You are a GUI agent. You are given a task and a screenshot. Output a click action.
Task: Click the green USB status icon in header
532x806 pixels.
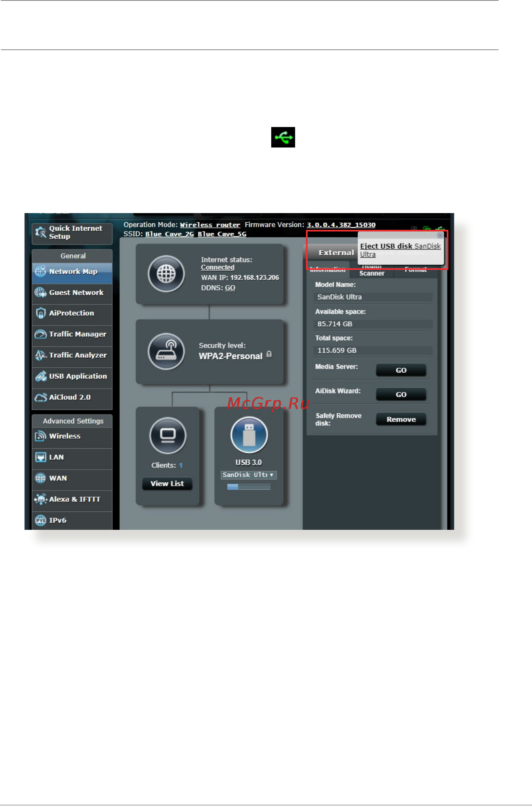(x=439, y=229)
